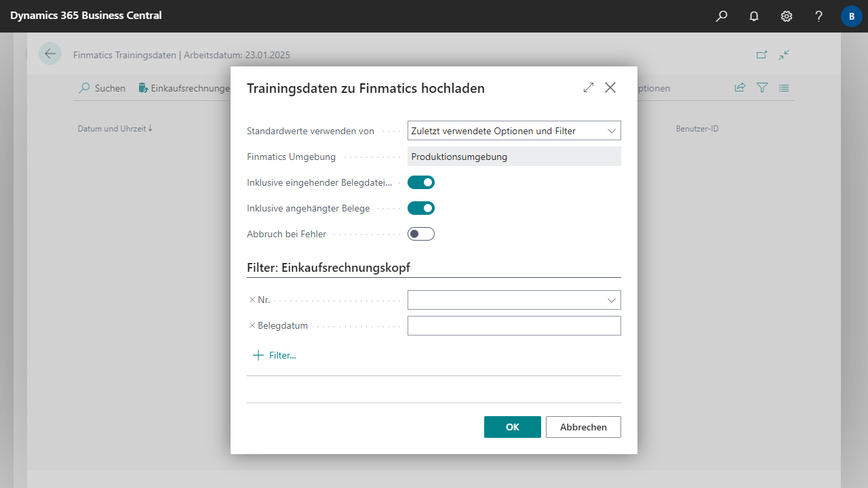Open user account avatar B
868x488 pixels.
click(852, 16)
